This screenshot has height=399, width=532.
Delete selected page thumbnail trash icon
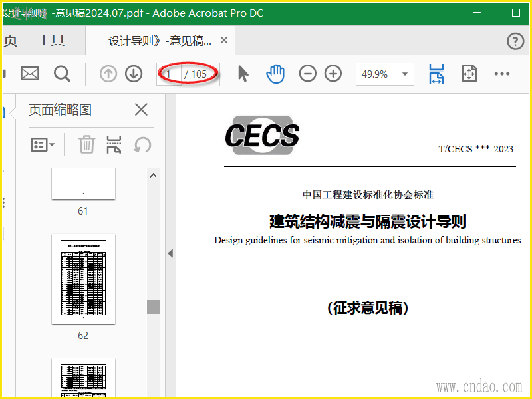86,144
